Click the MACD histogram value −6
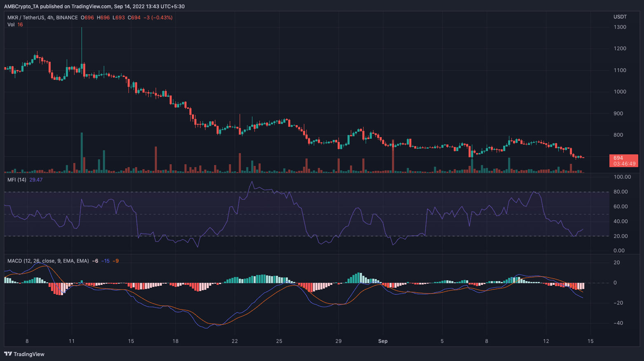This screenshot has width=644, height=361. pos(95,261)
